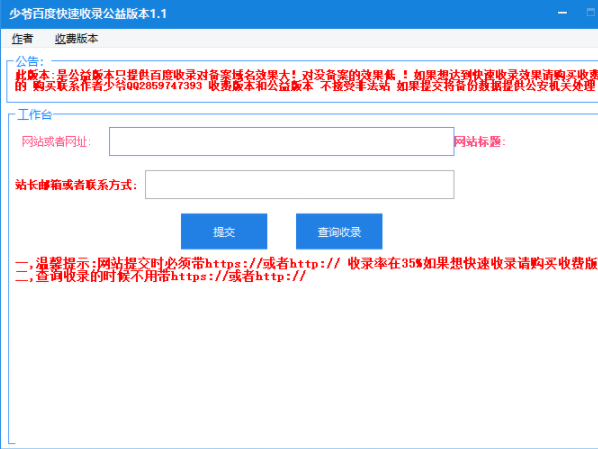Maximize the window from the title bar
This screenshot has height=449, width=598.
pos(590,13)
